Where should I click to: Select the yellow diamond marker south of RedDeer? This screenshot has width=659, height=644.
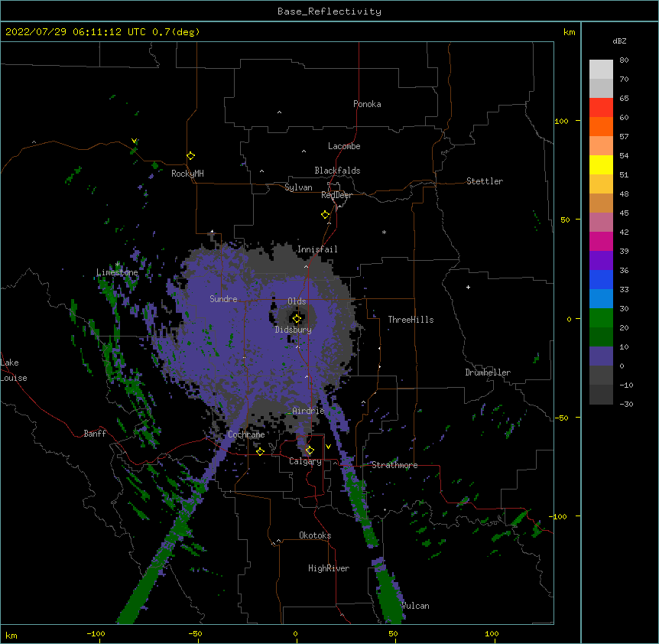click(x=326, y=215)
